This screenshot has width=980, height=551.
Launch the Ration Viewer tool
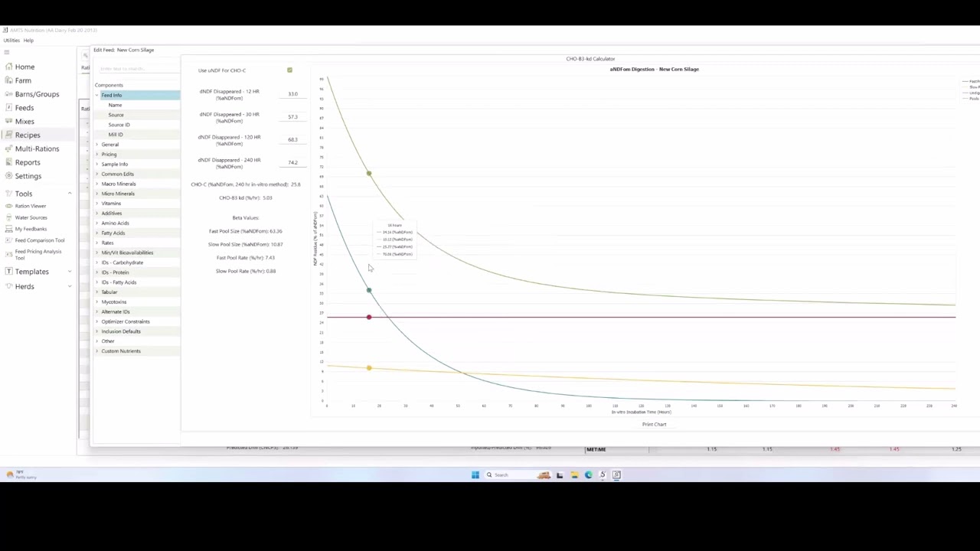click(x=31, y=206)
